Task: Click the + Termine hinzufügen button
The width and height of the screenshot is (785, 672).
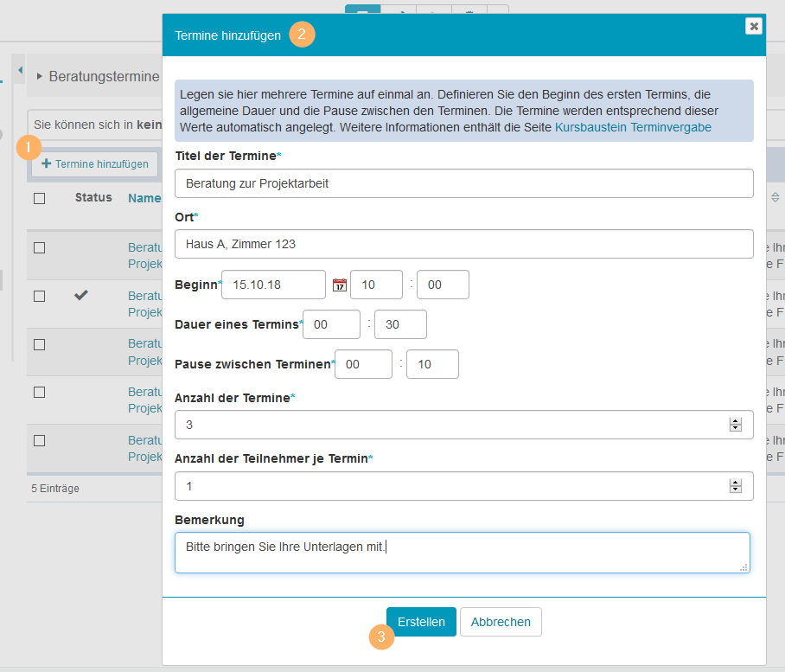Action: point(95,163)
